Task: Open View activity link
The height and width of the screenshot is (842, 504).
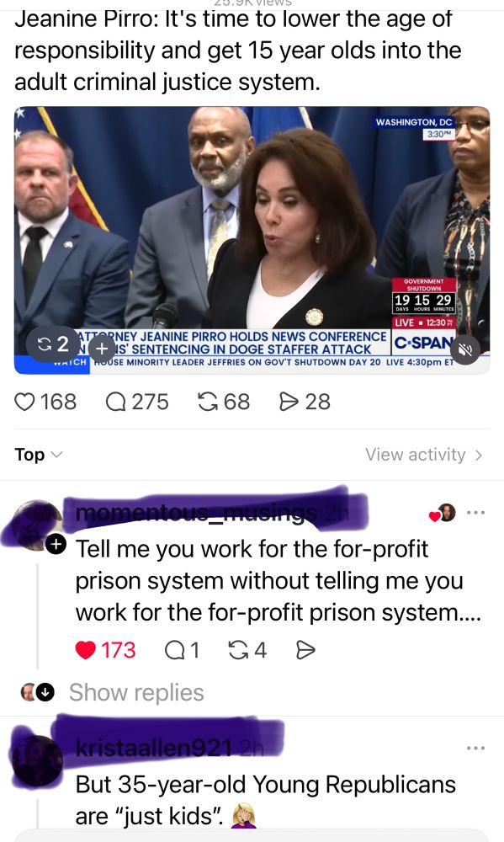Action: click(423, 455)
